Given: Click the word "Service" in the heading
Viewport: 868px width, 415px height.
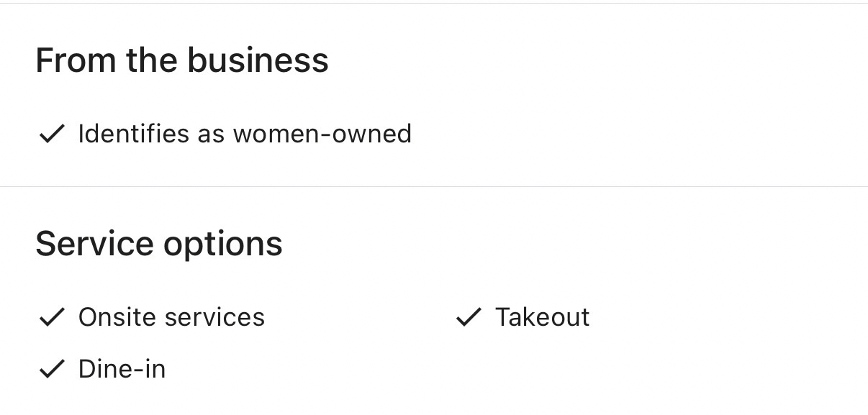Looking at the screenshot, I should [x=94, y=243].
